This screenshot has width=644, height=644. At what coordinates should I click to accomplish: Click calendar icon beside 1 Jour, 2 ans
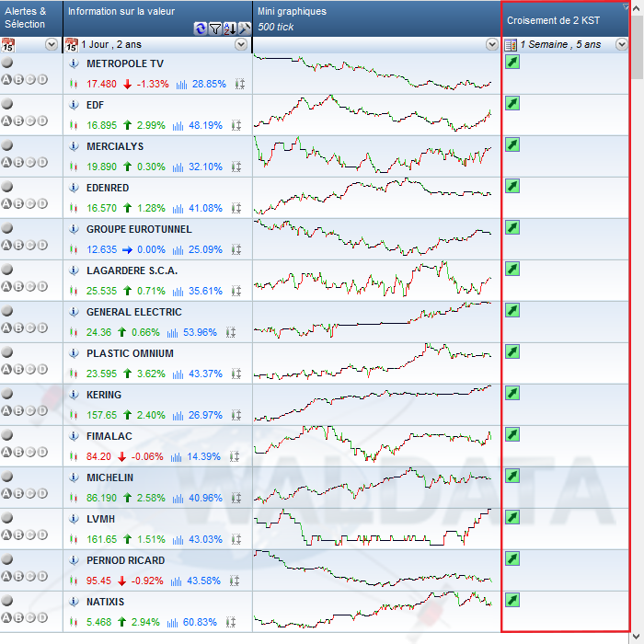tap(72, 44)
